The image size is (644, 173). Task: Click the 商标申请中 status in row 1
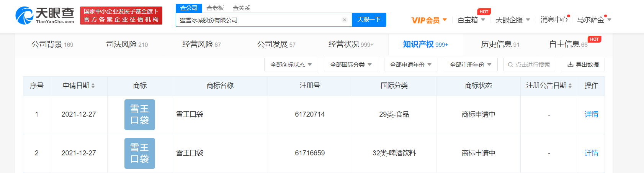[478, 114]
